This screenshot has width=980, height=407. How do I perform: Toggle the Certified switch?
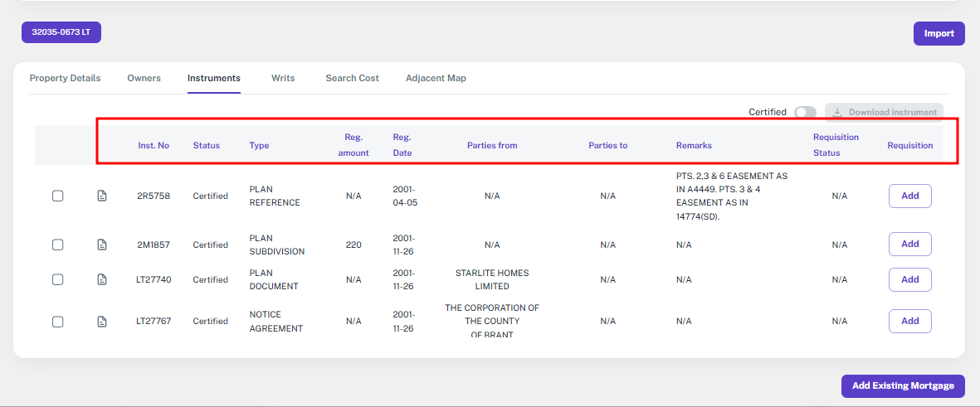[x=804, y=112]
